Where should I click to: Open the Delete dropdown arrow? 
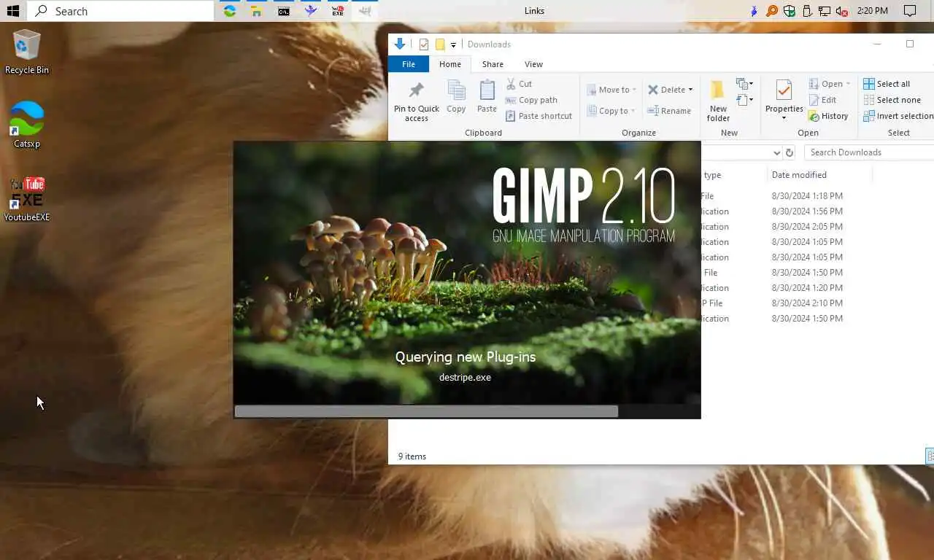[690, 90]
